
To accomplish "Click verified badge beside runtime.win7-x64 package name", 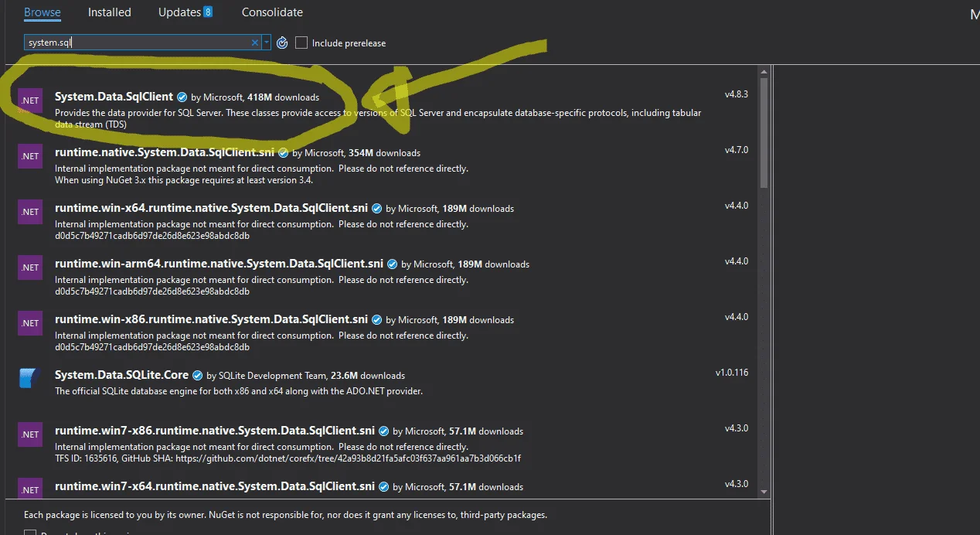I will point(384,487).
